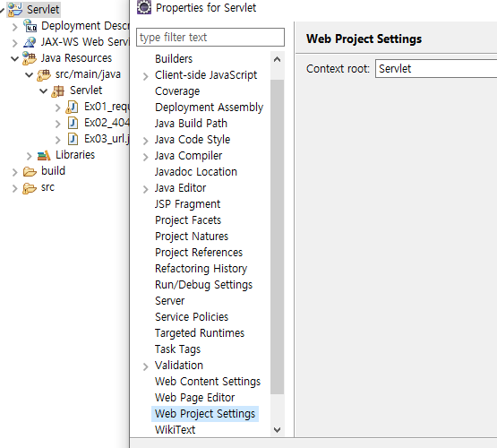Open the WikiText properties page

pyautogui.click(x=175, y=430)
